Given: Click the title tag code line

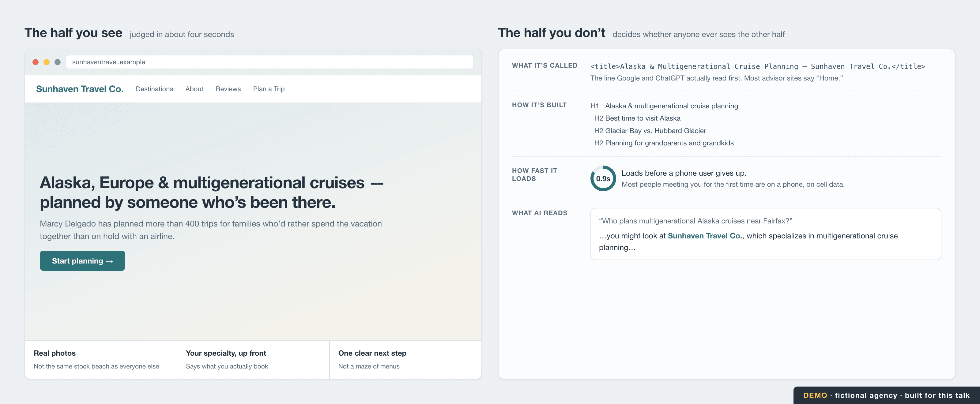Looking at the screenshot, I should [x=758, y=66].
